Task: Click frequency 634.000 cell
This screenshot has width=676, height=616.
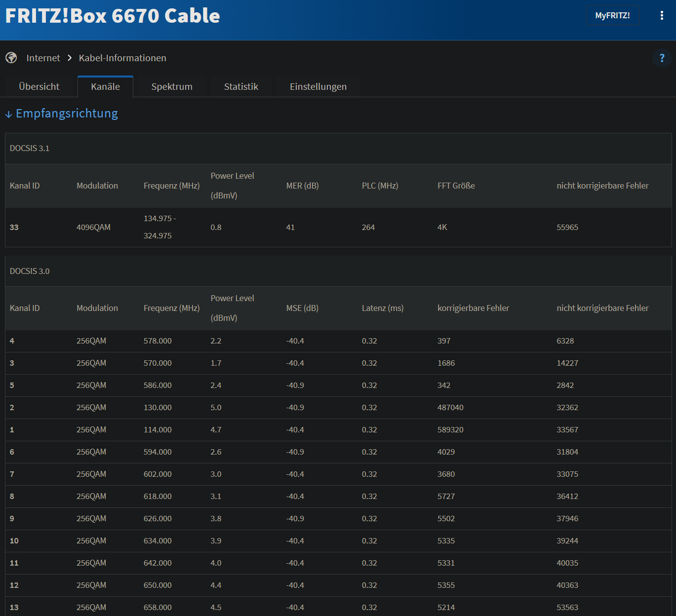Action: click(158, 540)
